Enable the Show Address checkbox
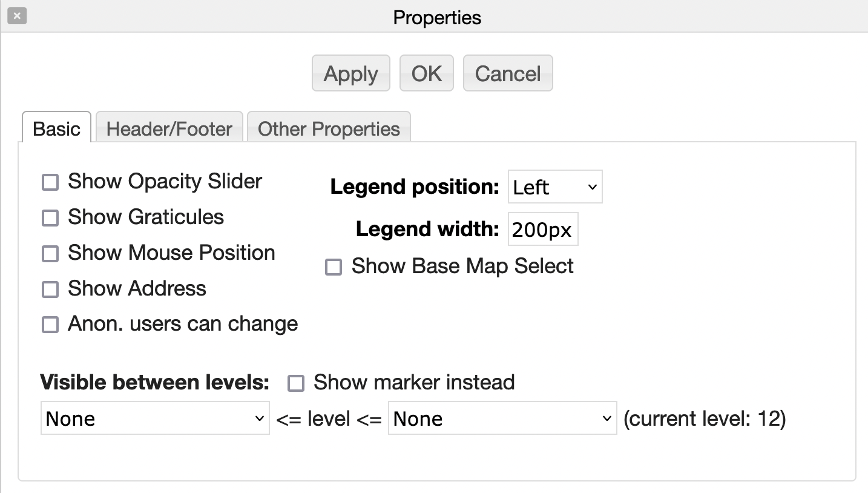 pyautogui.click(x=50, y=290)
